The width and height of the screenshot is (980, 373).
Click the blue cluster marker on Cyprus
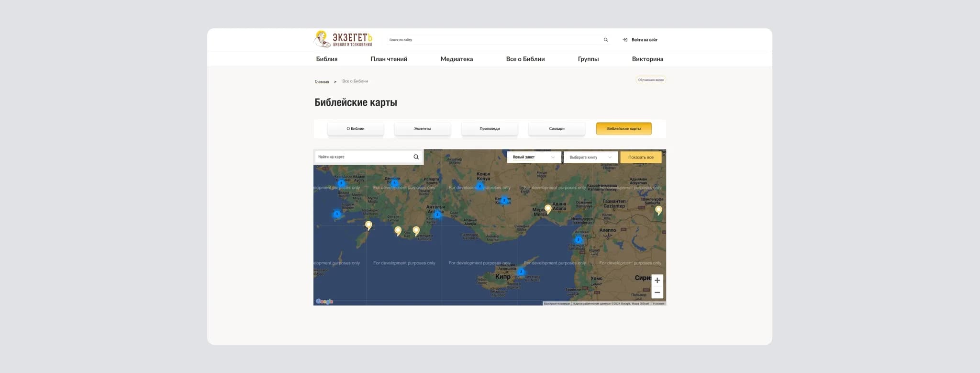[x=521, y=271]
